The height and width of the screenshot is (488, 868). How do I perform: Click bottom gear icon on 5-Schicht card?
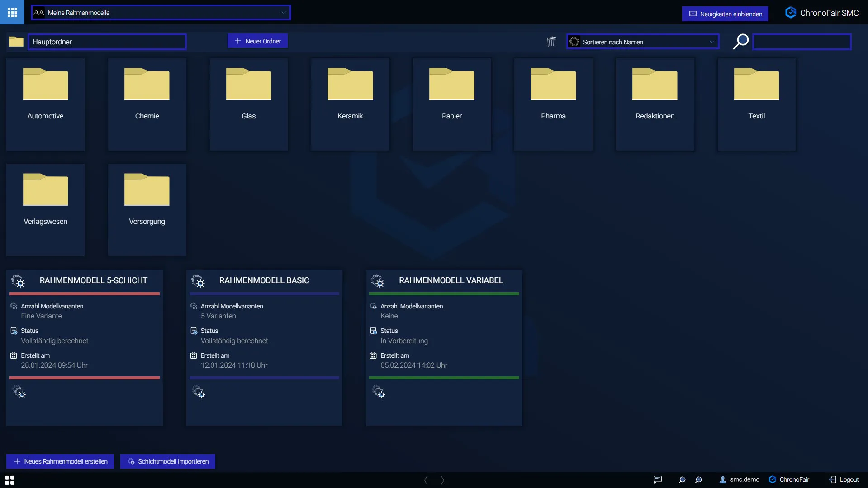click(19, 392)
